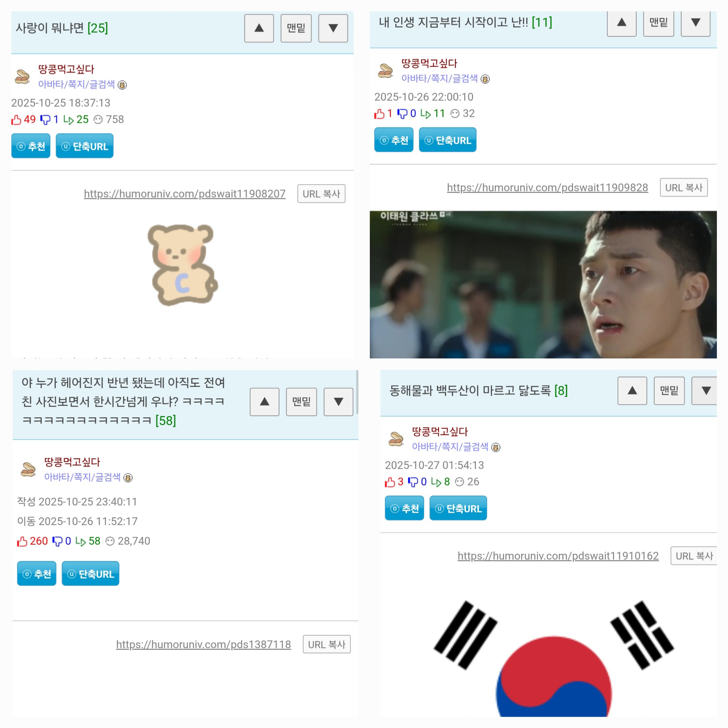Click comment count icon showing 58
Viewport: 728px width, 728px height.
pos(80,541)
